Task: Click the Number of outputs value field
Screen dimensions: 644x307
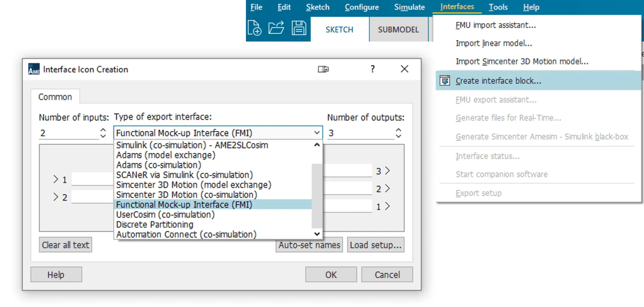Action: 361,133
